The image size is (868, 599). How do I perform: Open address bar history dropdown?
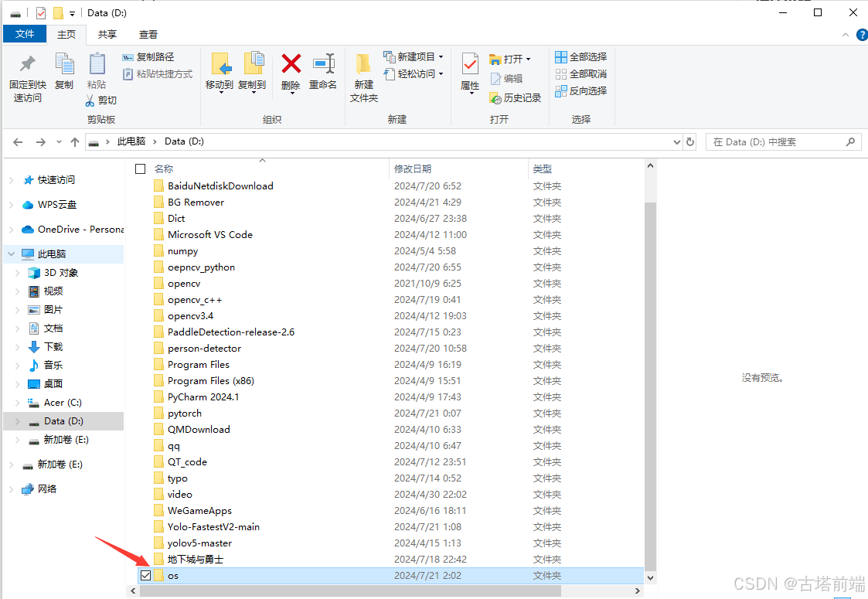coord(676,141)
